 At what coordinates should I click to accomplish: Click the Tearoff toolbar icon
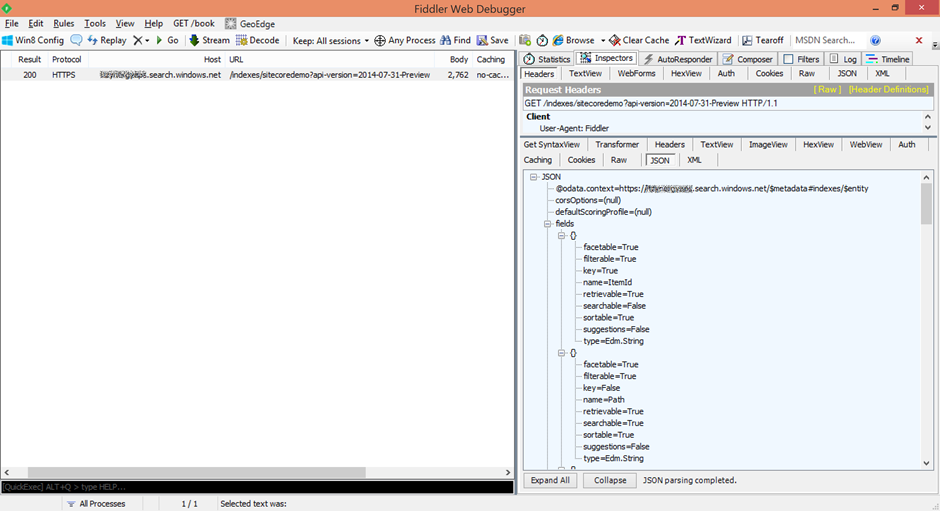coord(747,40)
